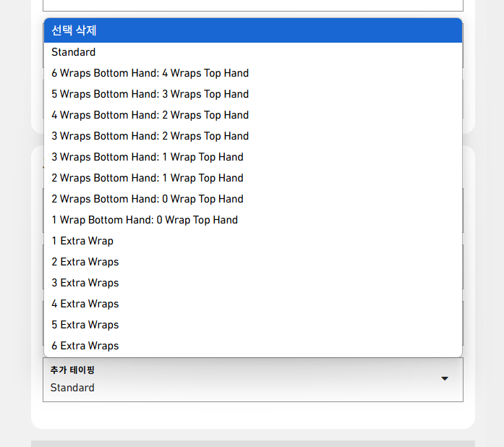Choose the 2 Extra Wraps option

[253, 262]
